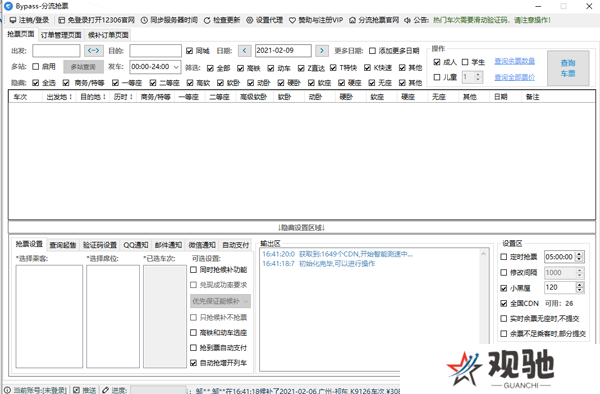The image size is (600, 394).
Task: Focus the 目的 station input field
Action: tap(155, 50)
